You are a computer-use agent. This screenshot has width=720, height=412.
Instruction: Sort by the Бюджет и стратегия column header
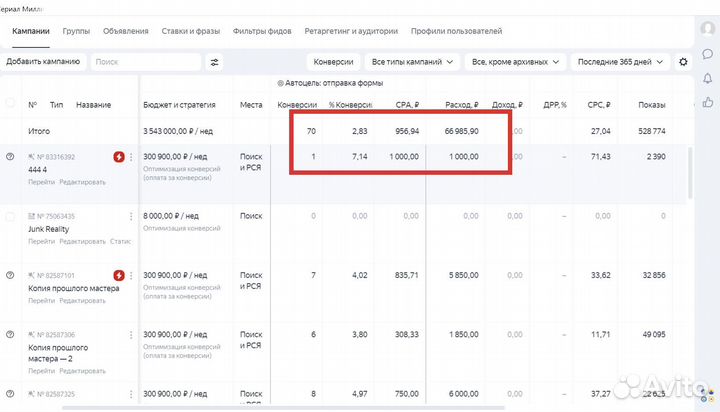point(179,105)
